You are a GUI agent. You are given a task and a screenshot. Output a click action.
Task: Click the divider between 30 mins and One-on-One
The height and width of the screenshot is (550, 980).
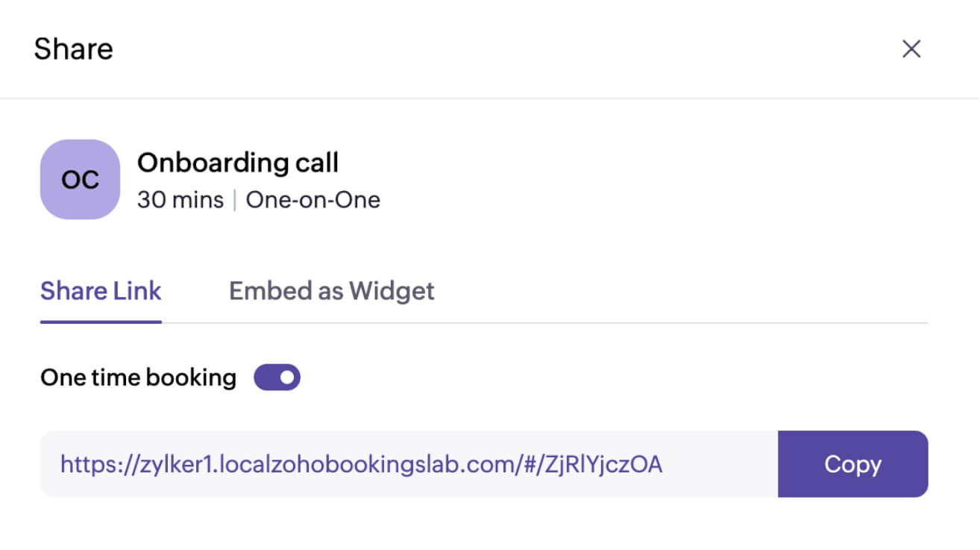pyautogui.click(x=235, y=200)
